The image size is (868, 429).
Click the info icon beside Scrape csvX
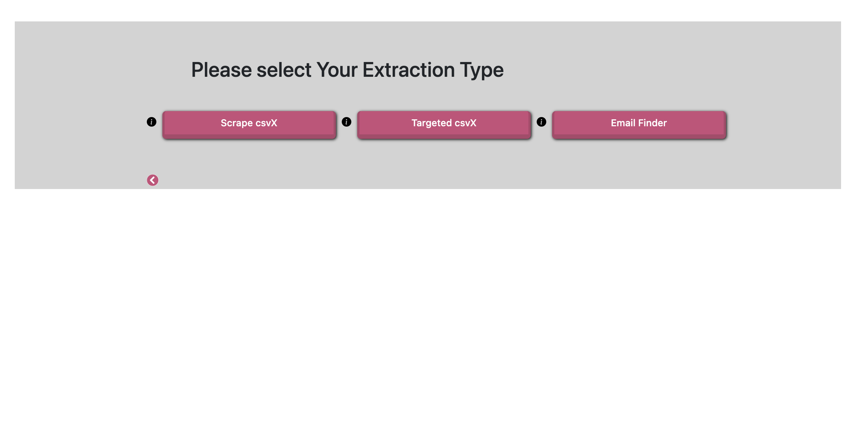pyautogui.click(x=151, y=122)
